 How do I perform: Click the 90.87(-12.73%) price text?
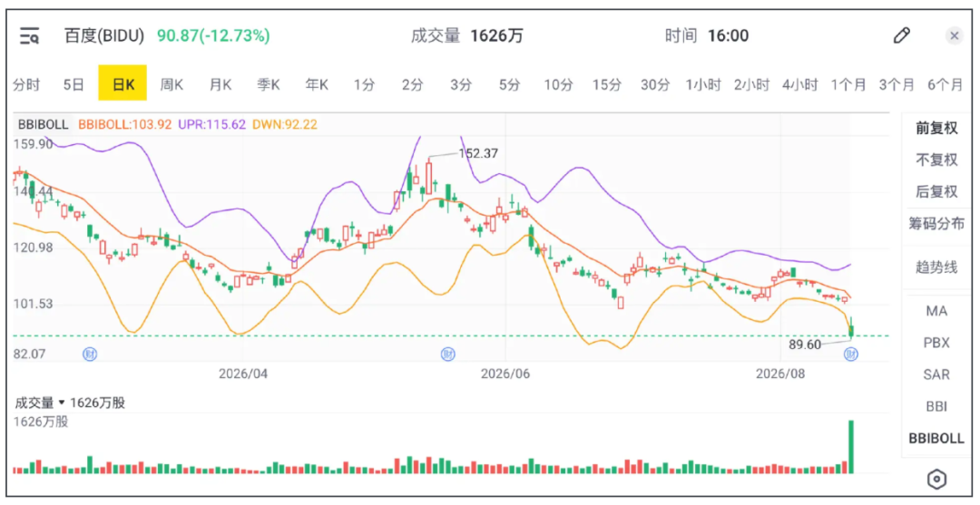tap(213, 35)
